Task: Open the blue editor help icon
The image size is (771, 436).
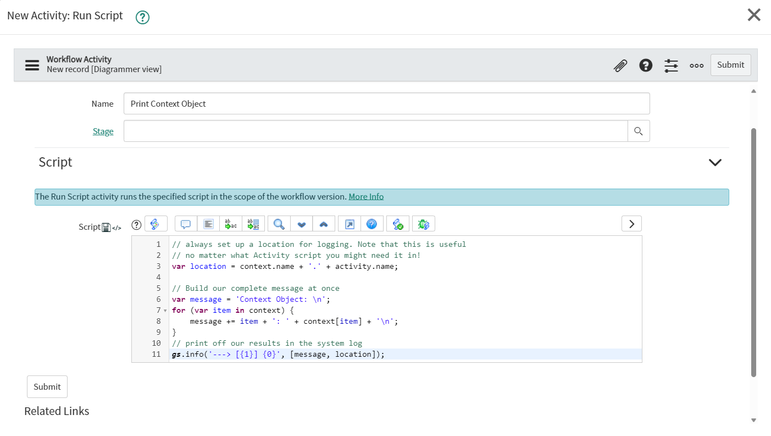Action: click(372, 224)
